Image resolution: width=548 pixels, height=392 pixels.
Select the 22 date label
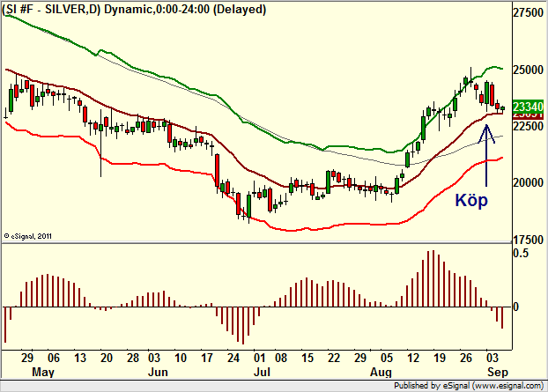[334, 358]
